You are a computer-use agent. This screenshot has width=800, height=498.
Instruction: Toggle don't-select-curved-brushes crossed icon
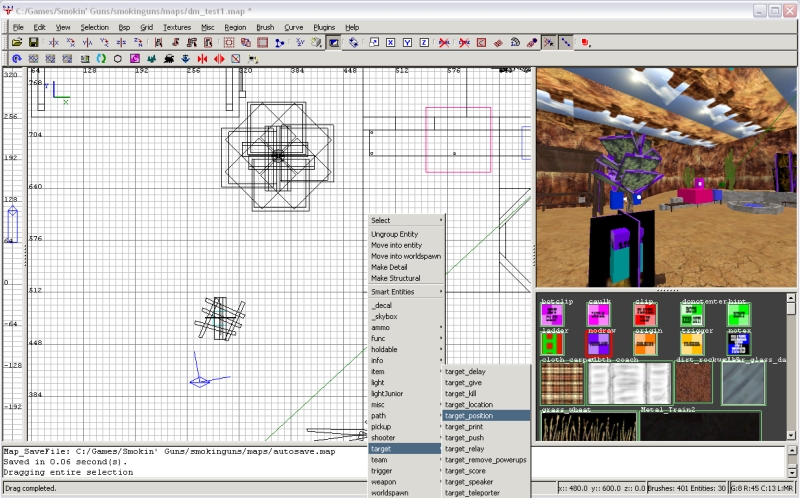click(x=464, y=43)
